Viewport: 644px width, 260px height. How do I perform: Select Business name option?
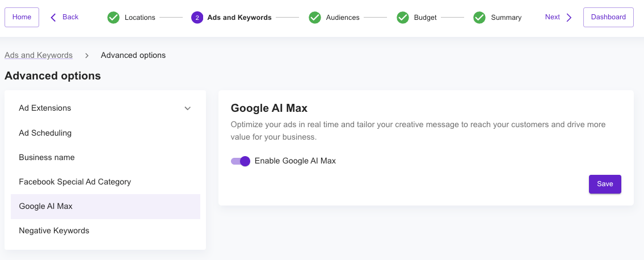click(105, 157)
